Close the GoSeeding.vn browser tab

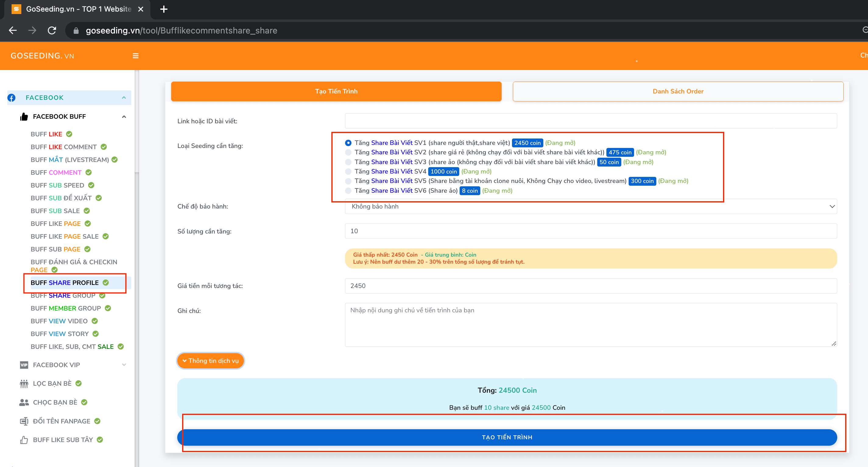141,9
